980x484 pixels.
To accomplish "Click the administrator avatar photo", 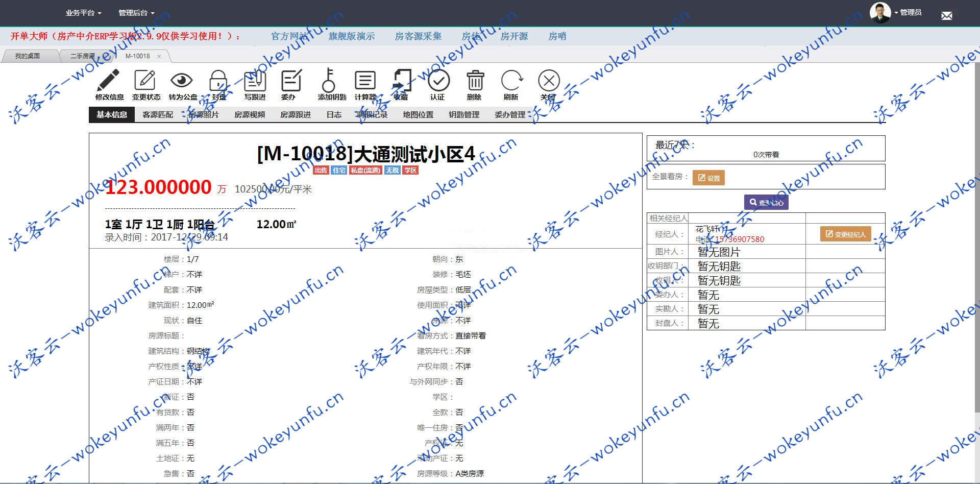I will (880, 13).
